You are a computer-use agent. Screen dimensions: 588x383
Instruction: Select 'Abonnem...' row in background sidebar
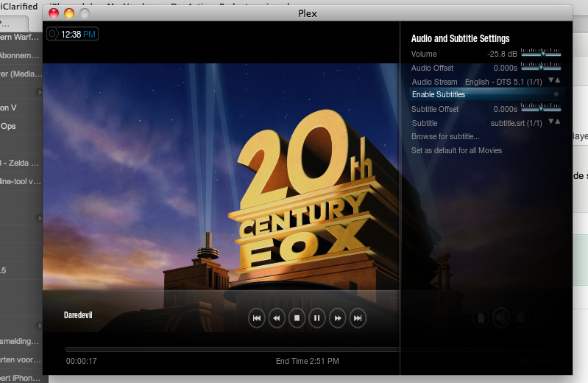tap(19, 55)
